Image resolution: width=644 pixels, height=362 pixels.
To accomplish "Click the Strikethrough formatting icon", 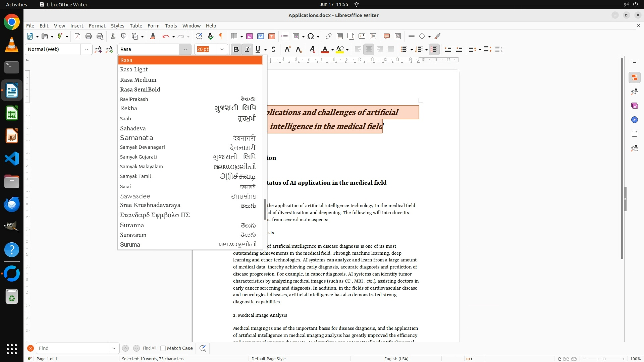I will pyautogui.click(x=273, y=49).
